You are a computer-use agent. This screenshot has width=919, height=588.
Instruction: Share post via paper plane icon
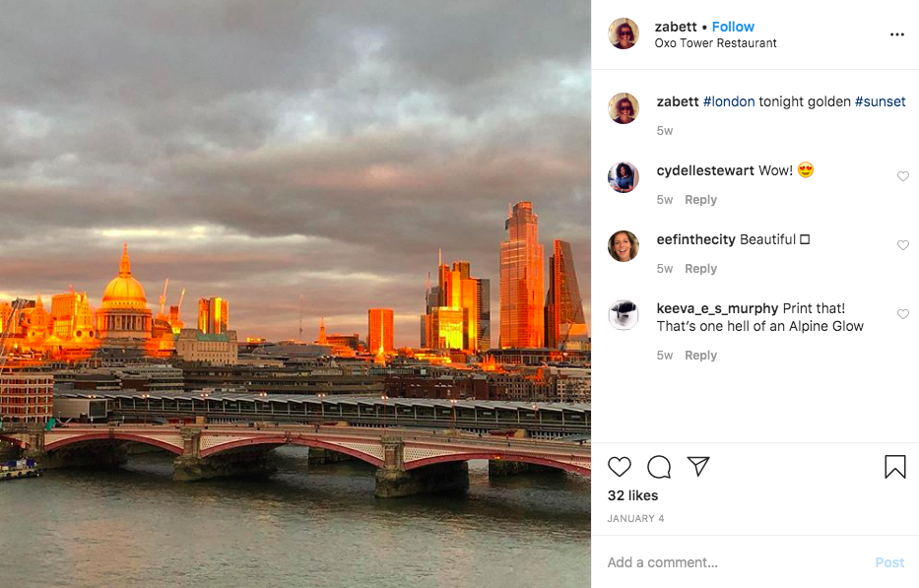(x=698, y=467)
